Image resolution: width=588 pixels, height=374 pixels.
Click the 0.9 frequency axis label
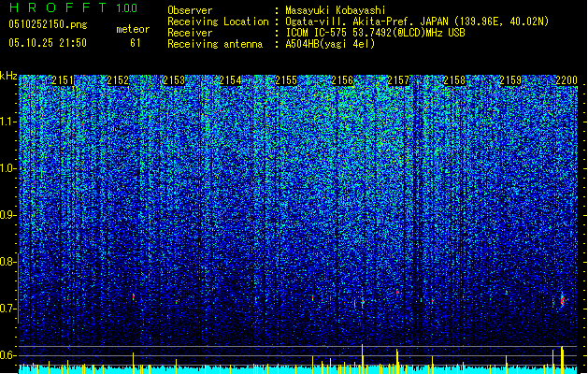coord(7,215)
